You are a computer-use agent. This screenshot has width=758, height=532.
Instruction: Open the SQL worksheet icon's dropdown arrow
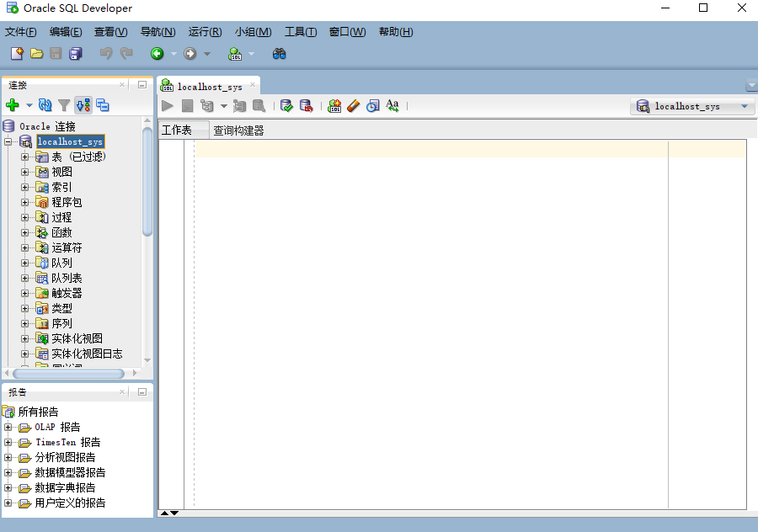click(251, 54)
